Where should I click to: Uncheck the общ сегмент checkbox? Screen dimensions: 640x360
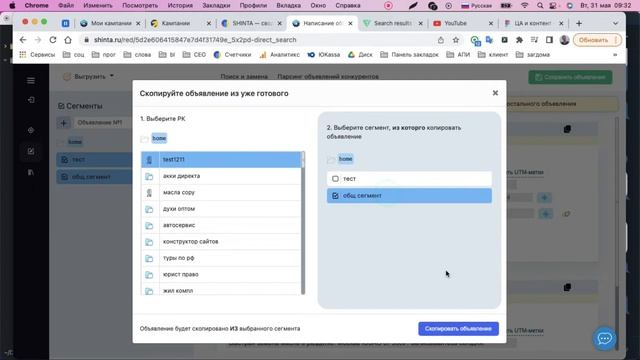click(x=335, y=196)
